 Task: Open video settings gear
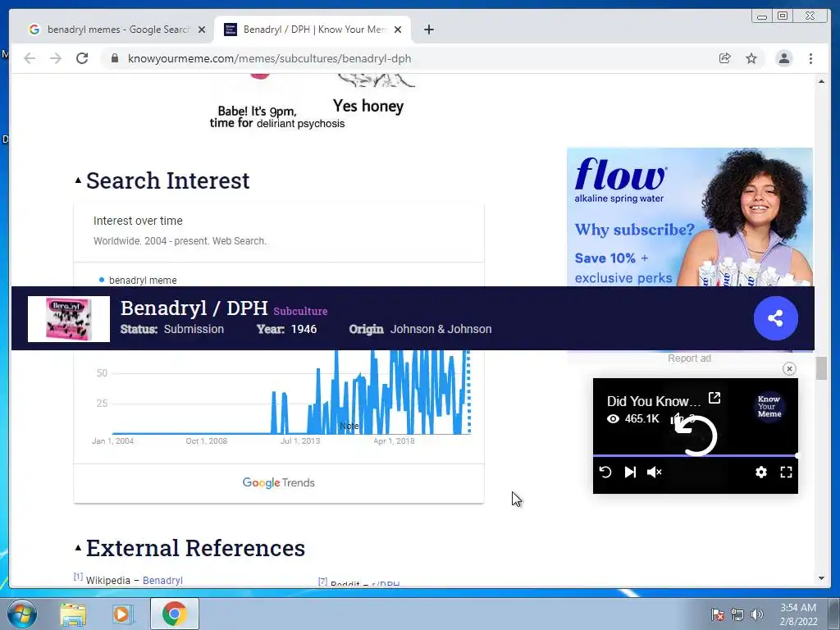click(x=760, y=472)
